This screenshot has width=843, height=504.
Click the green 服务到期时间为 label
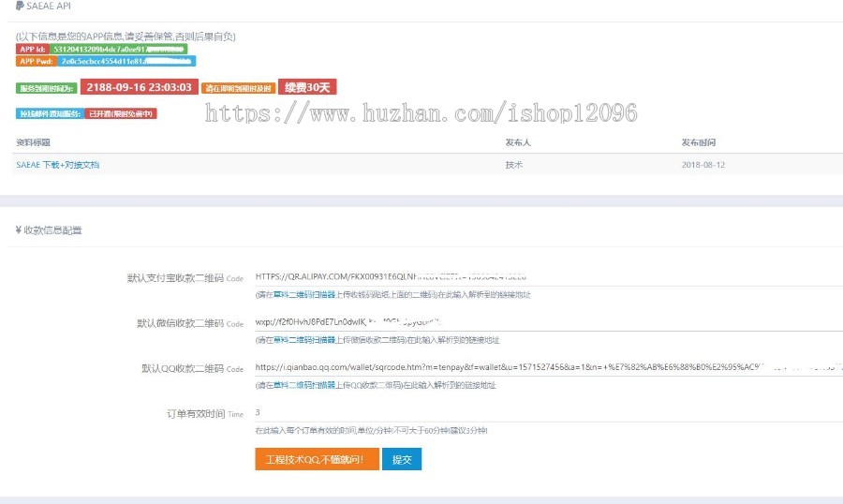47,88
